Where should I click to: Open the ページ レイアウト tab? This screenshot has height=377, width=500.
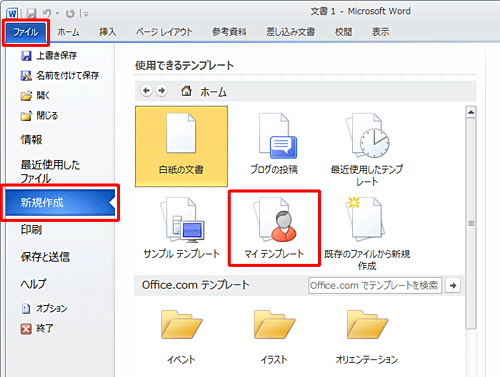click(x=164, y=32)
